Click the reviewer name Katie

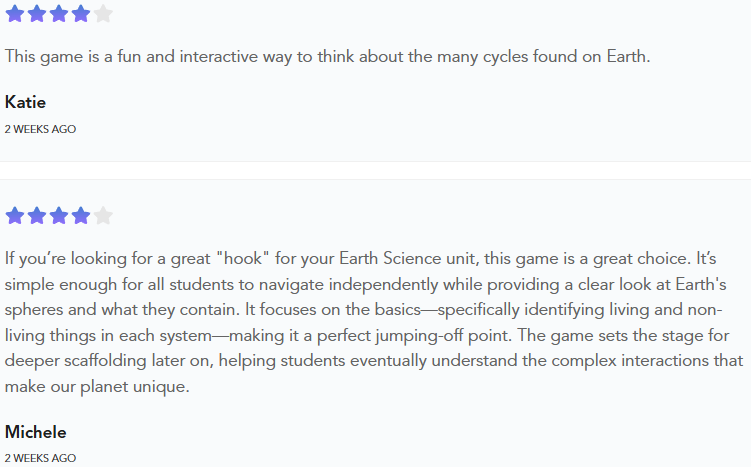25,102
